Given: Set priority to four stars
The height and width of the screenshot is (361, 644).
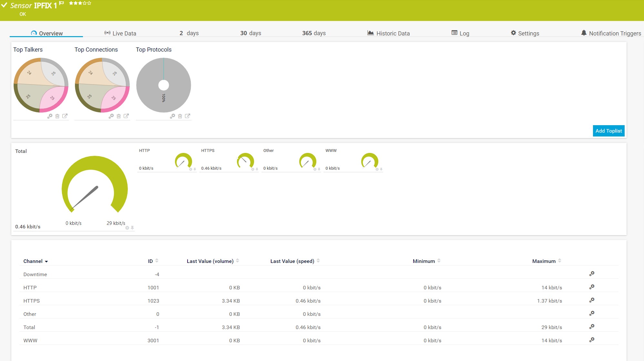Looking at the screenshot, I should (85, 3).
